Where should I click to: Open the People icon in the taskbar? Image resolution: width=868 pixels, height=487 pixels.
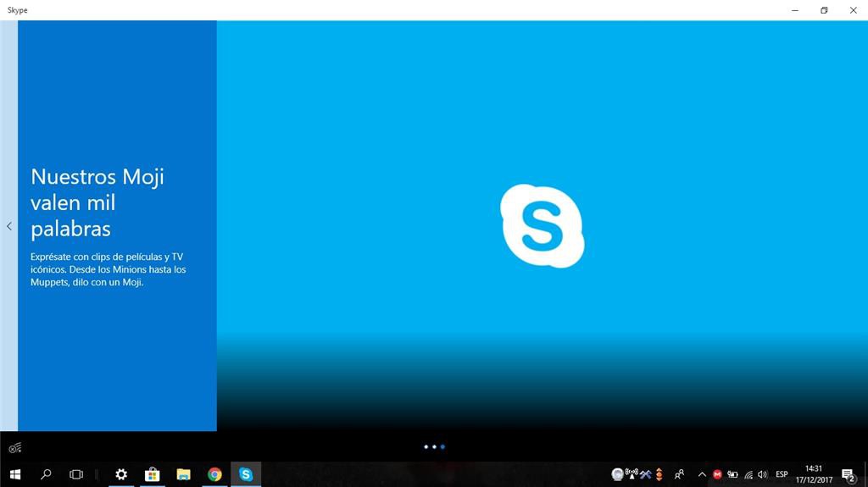click(679, 474)
